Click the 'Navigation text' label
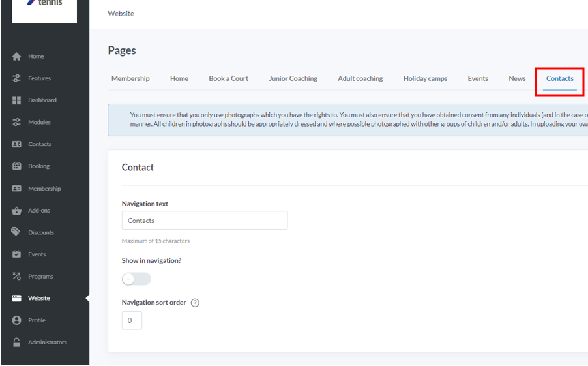This screenshot has height=366, width=588. point(145,204)
